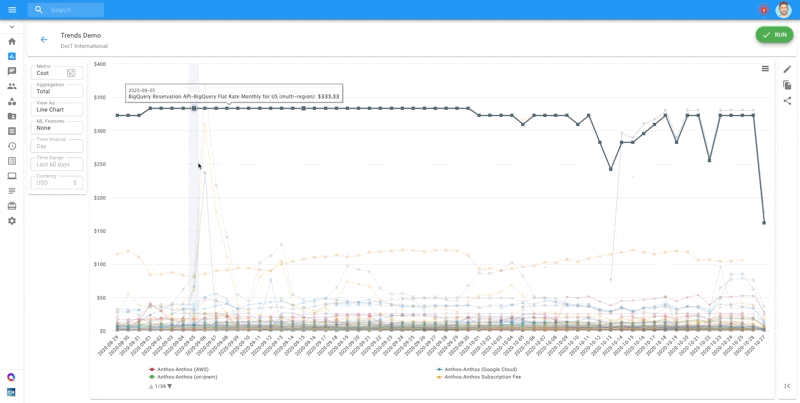Run the report with RUN button
800x403 pixels.
tap(774, 35)
